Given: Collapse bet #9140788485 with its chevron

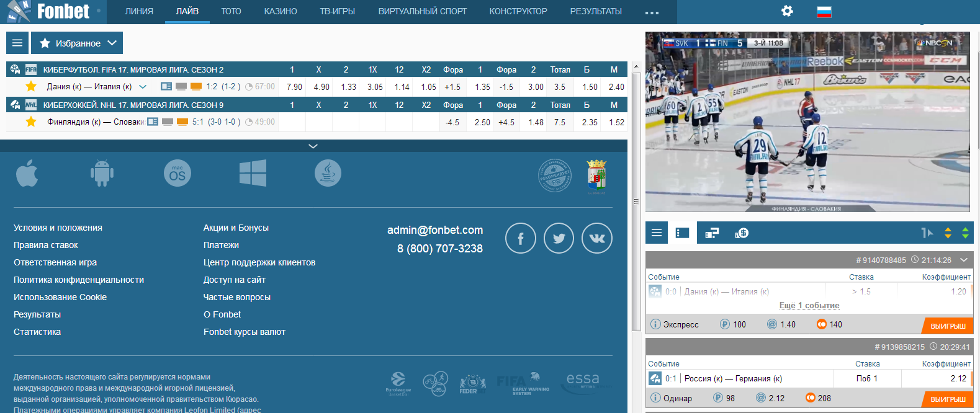Looking at the screenshot, I should 964,260.
